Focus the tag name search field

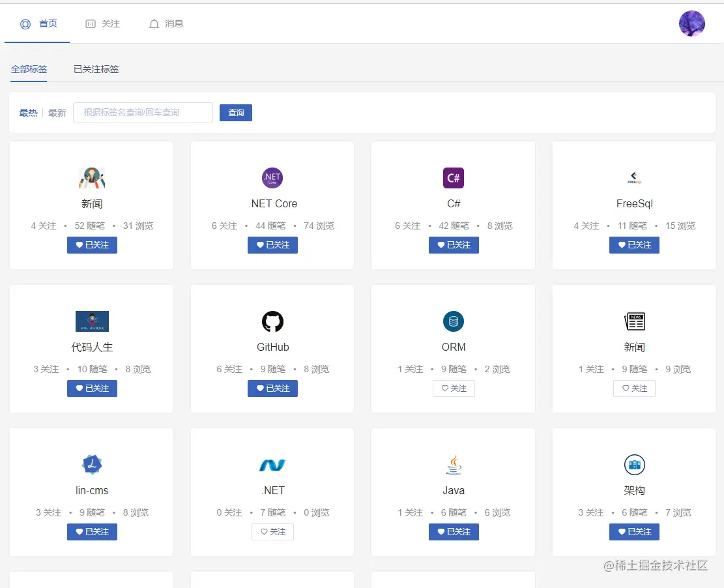[143, 113]
